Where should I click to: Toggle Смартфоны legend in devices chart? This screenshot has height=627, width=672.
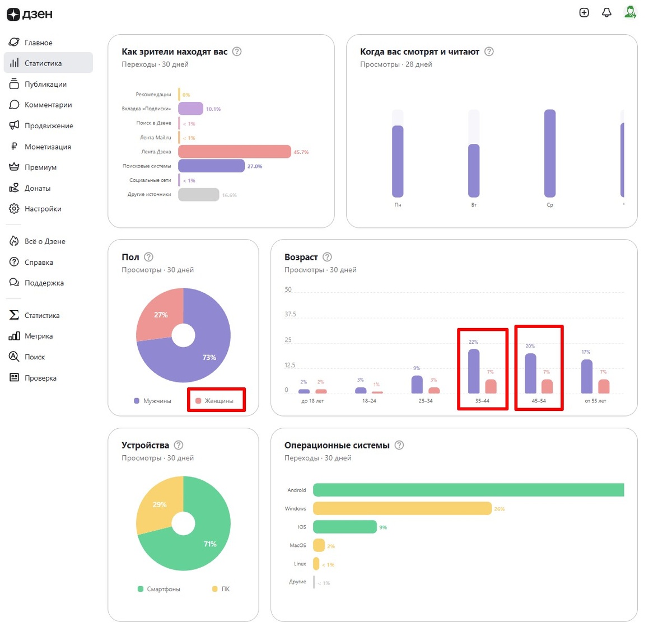pos(158,589)
